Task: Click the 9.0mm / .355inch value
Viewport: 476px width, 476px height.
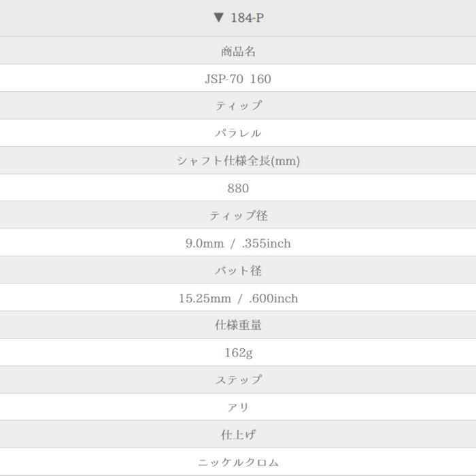Action: [238, 243]
